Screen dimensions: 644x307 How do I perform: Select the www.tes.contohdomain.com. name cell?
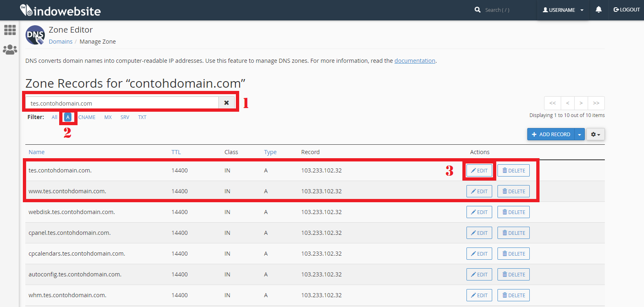tap(67, 191)
